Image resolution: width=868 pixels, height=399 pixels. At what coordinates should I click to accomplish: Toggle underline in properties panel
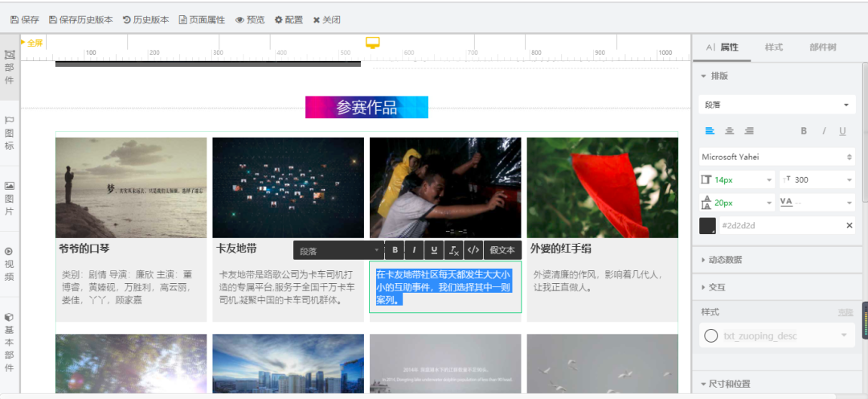point(842,131)
